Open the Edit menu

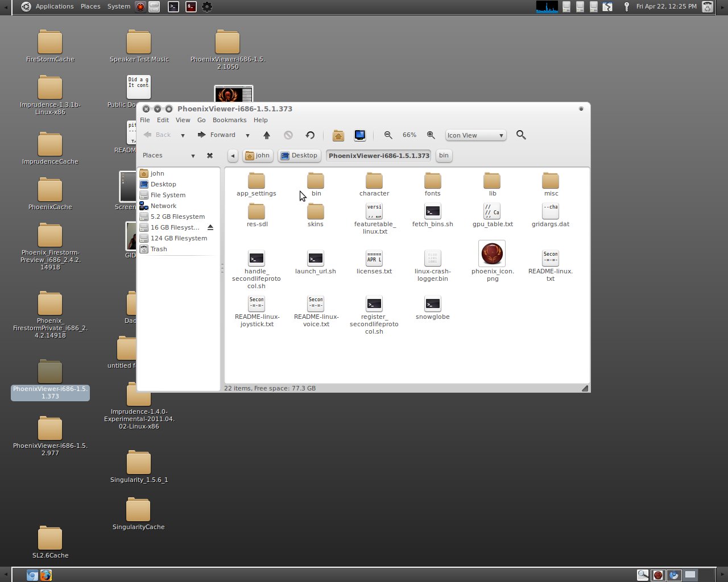coord(163,120)
